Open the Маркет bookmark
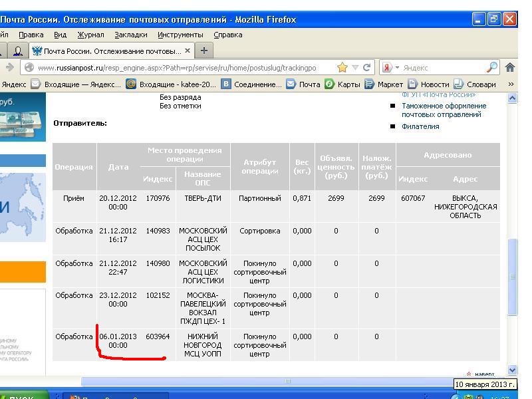The image size is (532, 399). 384,84
